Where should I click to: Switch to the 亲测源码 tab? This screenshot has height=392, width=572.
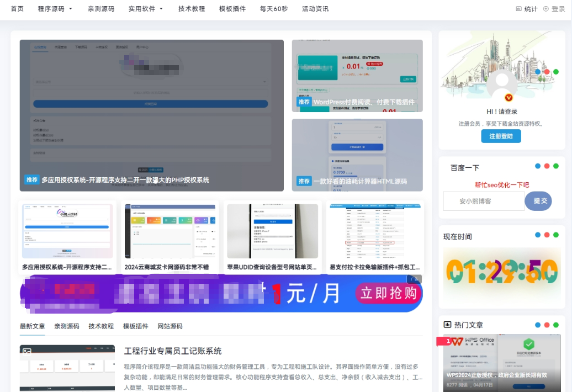pyautogui.click(x=66, y=326)
